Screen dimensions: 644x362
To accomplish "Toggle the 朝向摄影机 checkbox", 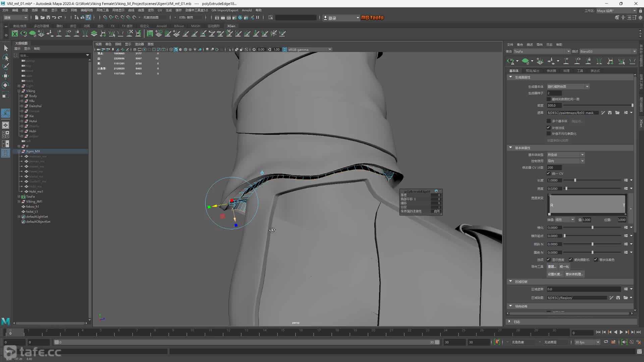I will coord(571,260).
